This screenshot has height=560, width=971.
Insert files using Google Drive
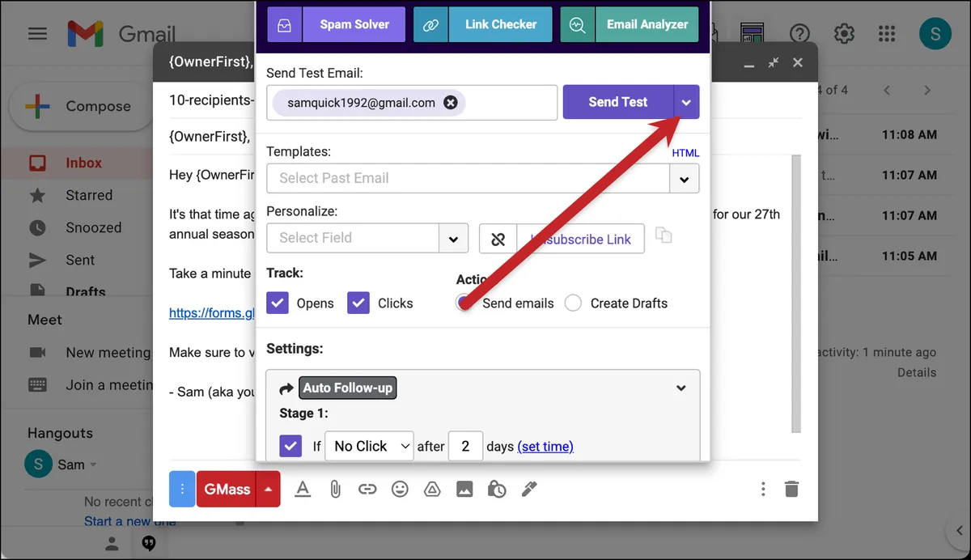432,489
